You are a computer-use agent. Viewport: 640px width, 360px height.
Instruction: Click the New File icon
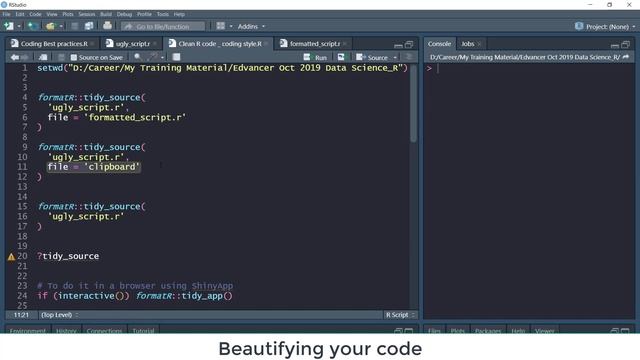[9, 26]
